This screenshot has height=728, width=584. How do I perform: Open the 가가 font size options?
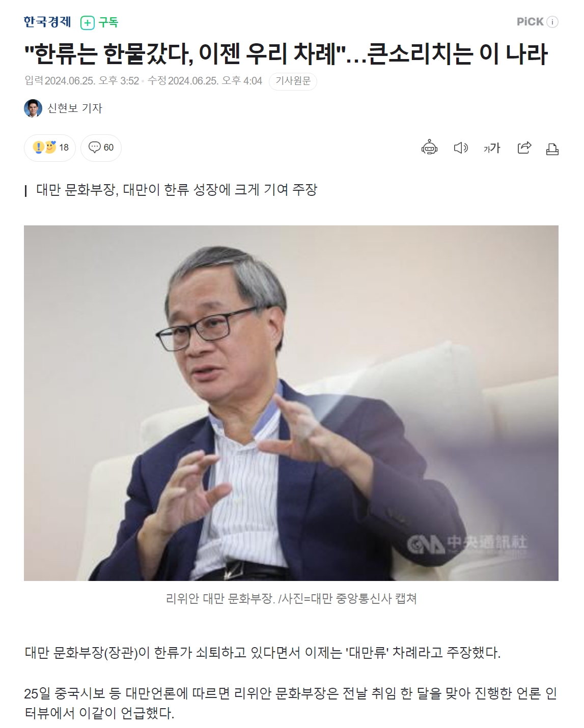[x=492, y=148]
